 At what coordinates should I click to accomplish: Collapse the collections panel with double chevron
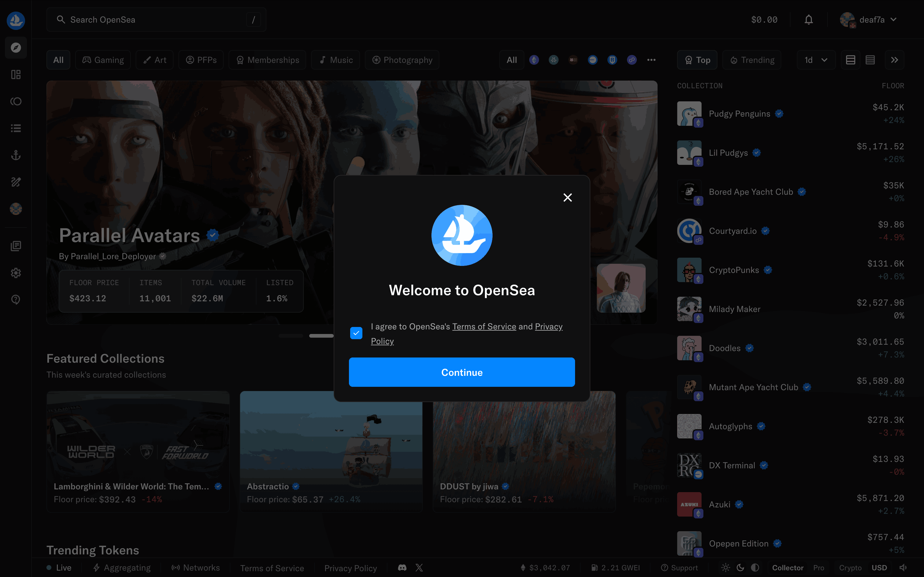click(894, 60)
